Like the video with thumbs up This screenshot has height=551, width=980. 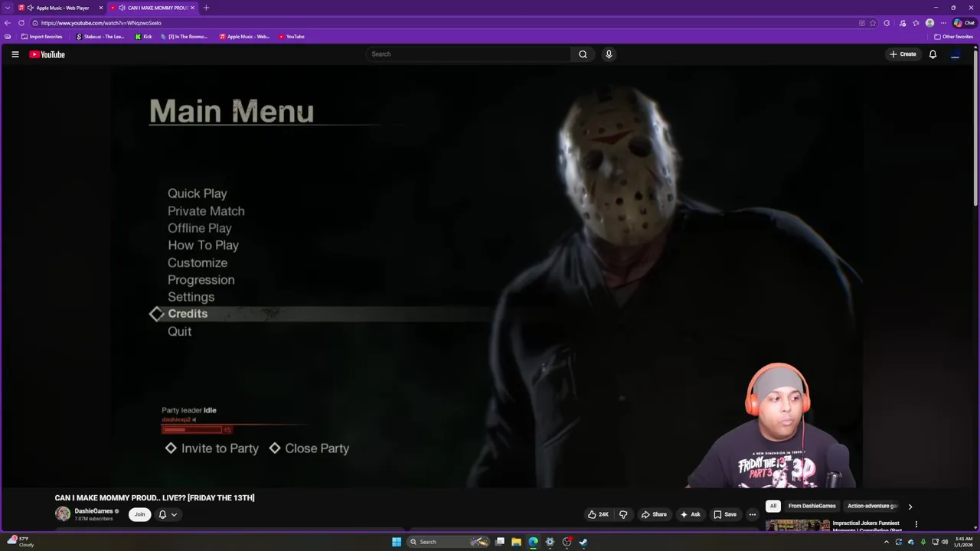(598, 514)
